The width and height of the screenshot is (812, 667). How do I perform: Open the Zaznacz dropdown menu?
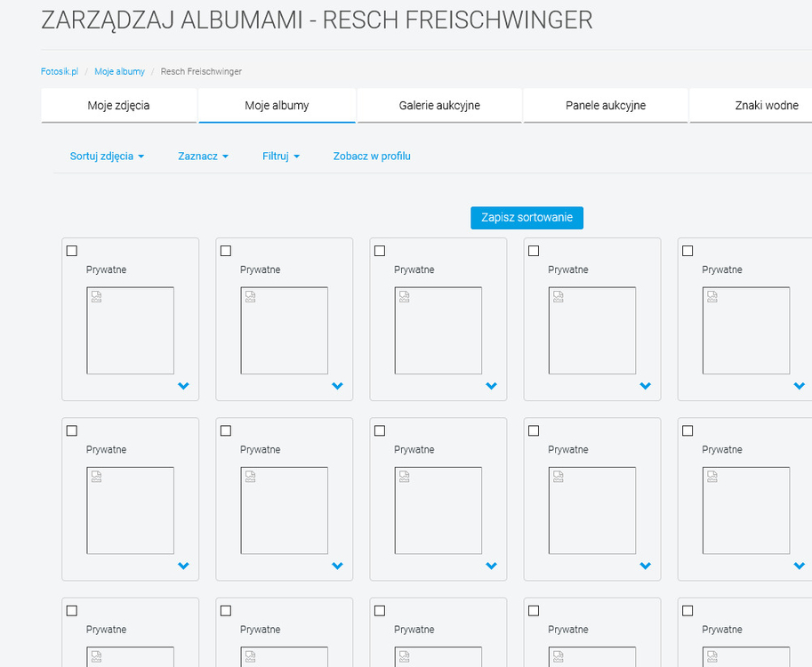(203, 157)
